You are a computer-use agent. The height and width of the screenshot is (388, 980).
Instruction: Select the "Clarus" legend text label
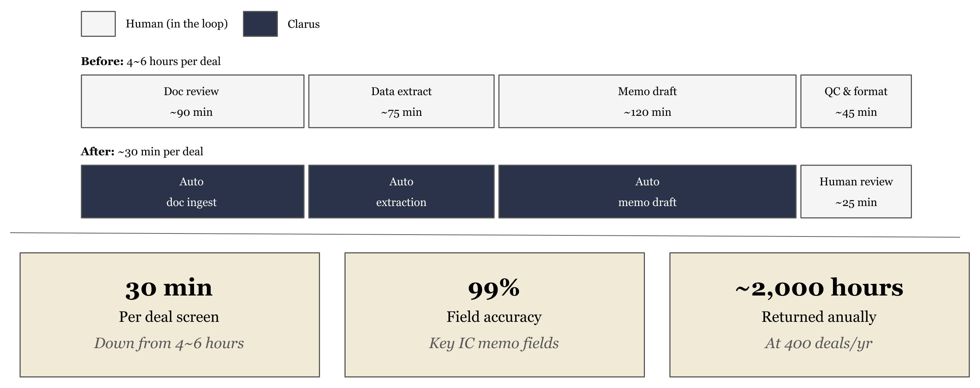click(303, 24)
